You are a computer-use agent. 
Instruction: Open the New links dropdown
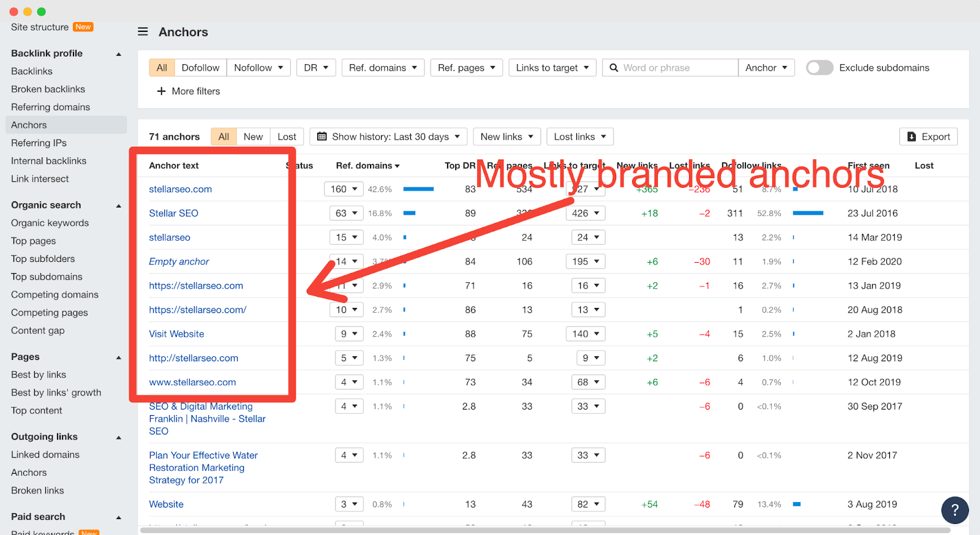tap(507, 137)
